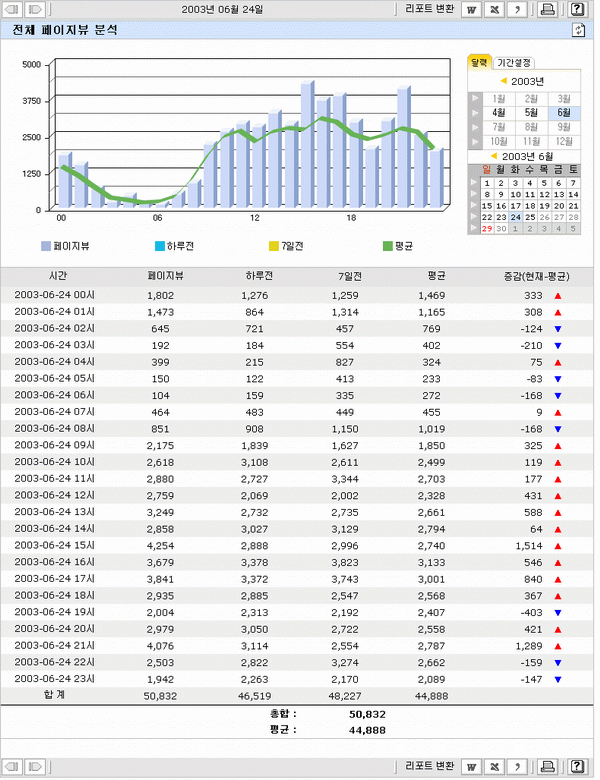Go to previous month arrow beside 2003년 6월
Image resolution: width=600 pixels, height=780 pixels.
click(x=494, y=156)
